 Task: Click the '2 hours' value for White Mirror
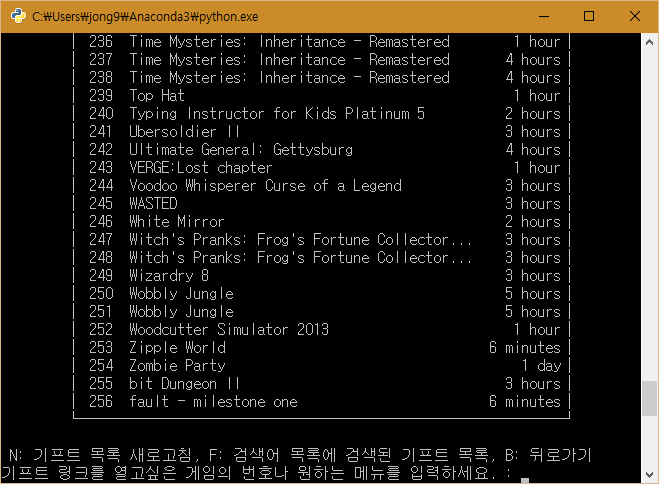click(533, 222)
